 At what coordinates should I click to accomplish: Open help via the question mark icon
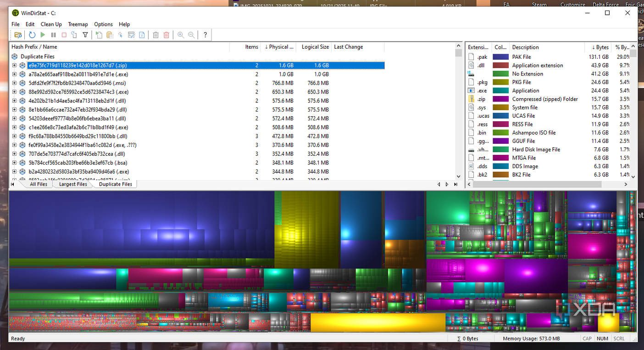205,35
